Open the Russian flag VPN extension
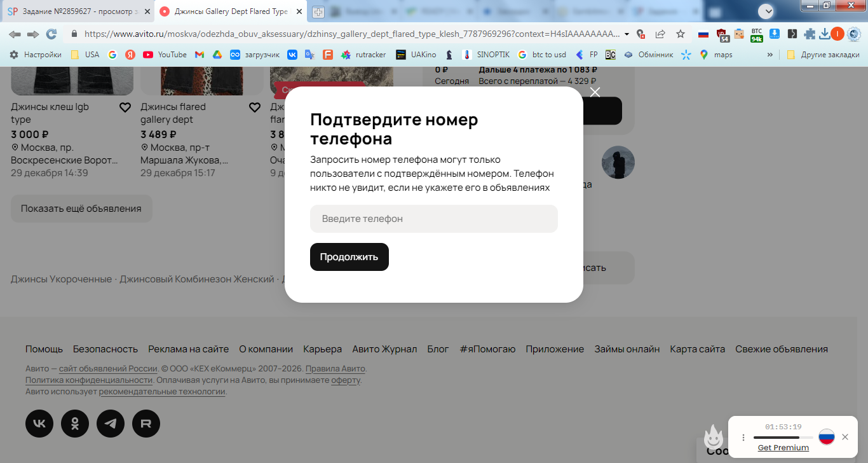This screenshot has height=463, width=868. [703, 34]
